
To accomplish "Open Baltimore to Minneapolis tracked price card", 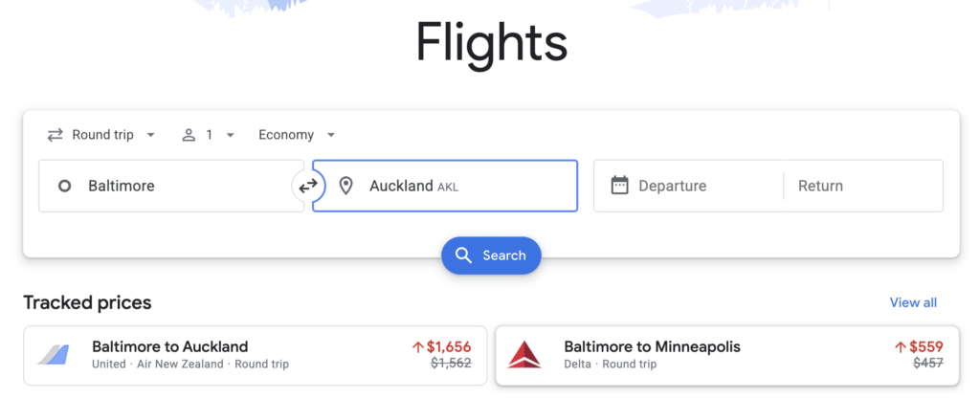I will [727, 355].
